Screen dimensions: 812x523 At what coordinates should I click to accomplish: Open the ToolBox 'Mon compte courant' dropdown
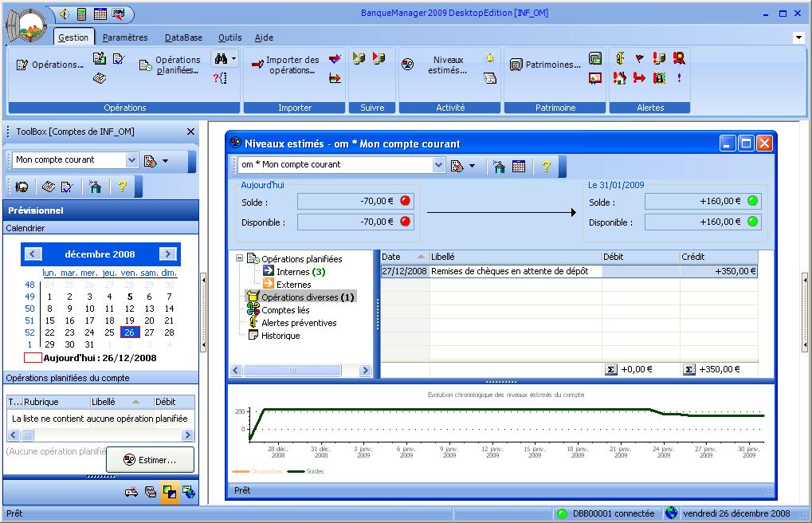point(131,160)
